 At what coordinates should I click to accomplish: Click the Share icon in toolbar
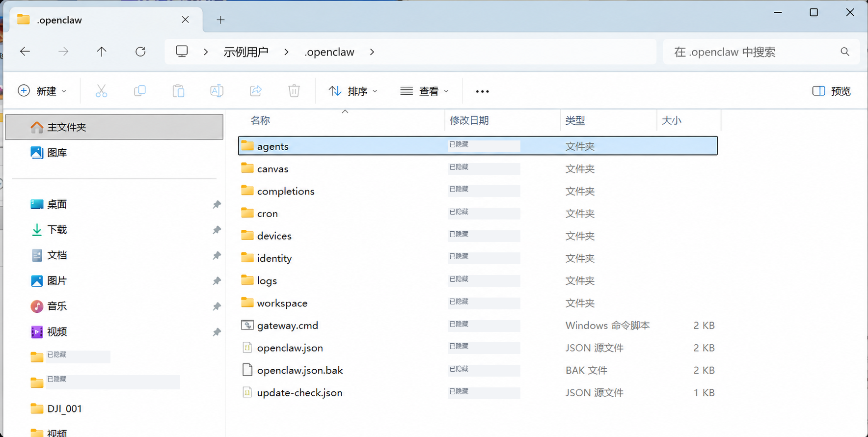(255, 91)
